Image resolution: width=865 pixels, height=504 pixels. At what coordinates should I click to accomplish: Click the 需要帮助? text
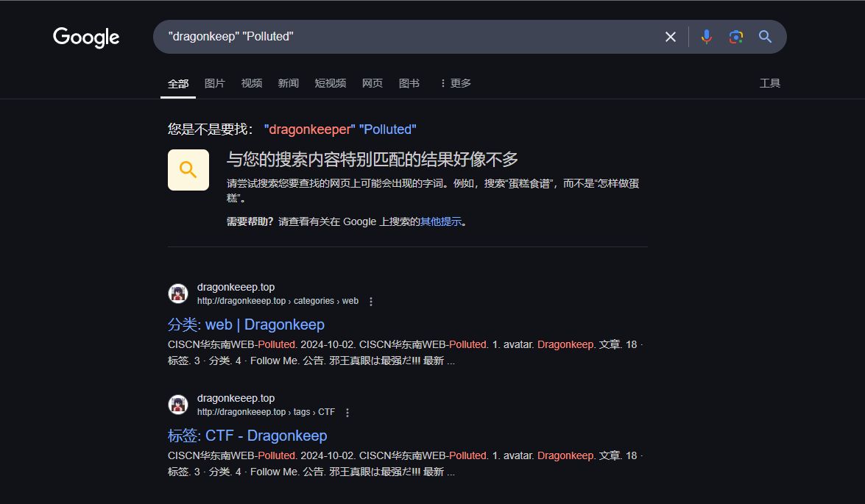pos(250,221)
